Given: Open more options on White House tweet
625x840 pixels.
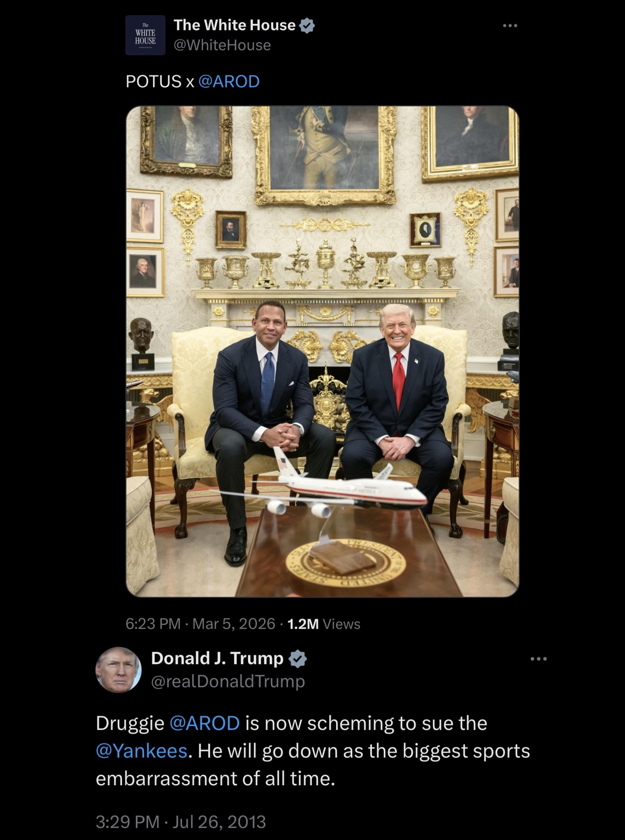Looking at the screenshot, I should click(510, 26).
